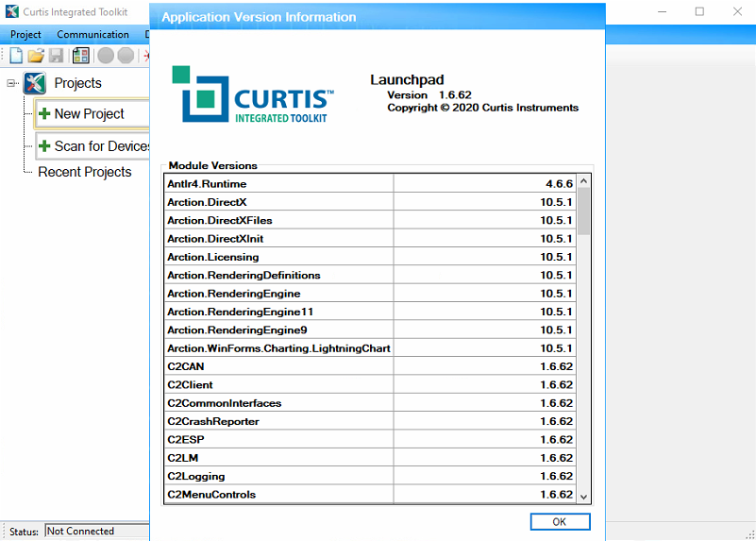Image resolution: width=756 pixels, height=541 pixels.
Task: Click the Save floppy disk toolbar icon
Action: click(x=57, y=56)
